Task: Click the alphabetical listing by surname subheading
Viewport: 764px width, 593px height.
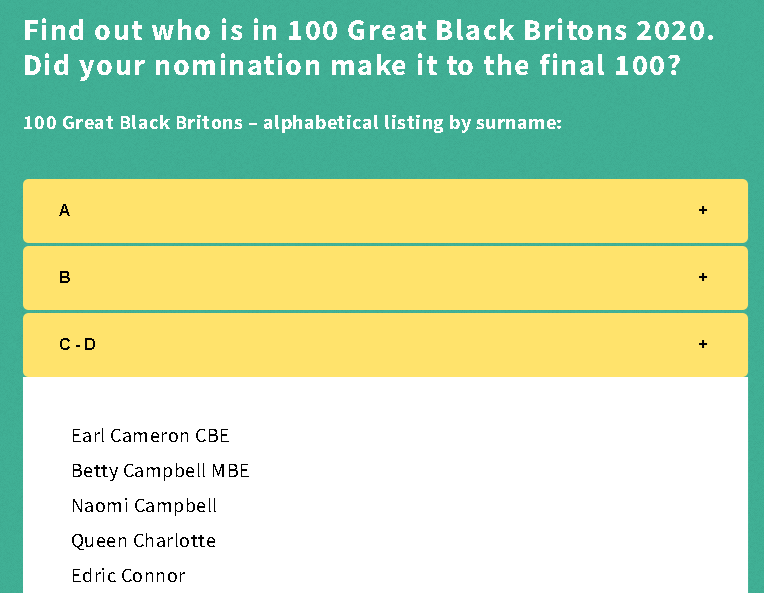Action: coord(292,123)
